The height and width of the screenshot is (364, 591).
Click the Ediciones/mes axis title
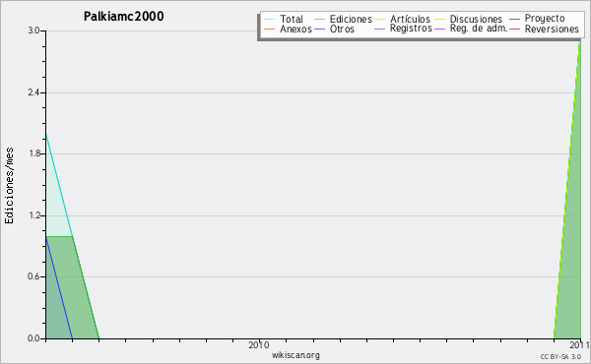[x=9, y=186]
